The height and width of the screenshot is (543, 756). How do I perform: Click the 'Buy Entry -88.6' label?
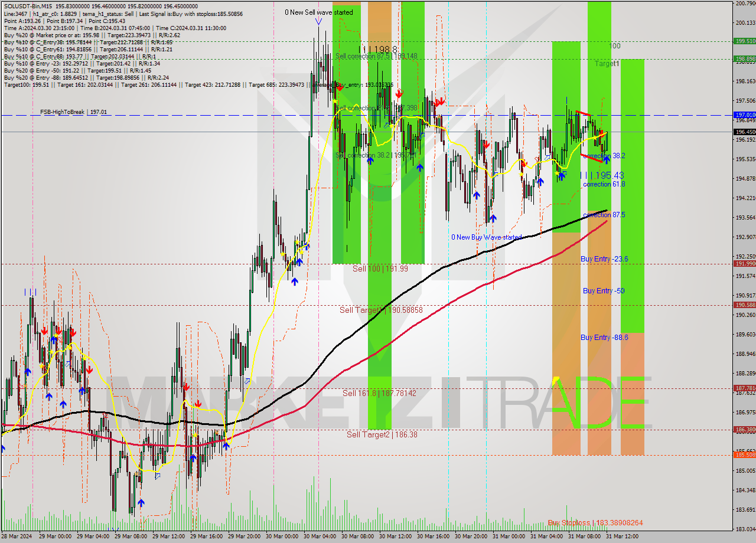(x=604, y=338)
